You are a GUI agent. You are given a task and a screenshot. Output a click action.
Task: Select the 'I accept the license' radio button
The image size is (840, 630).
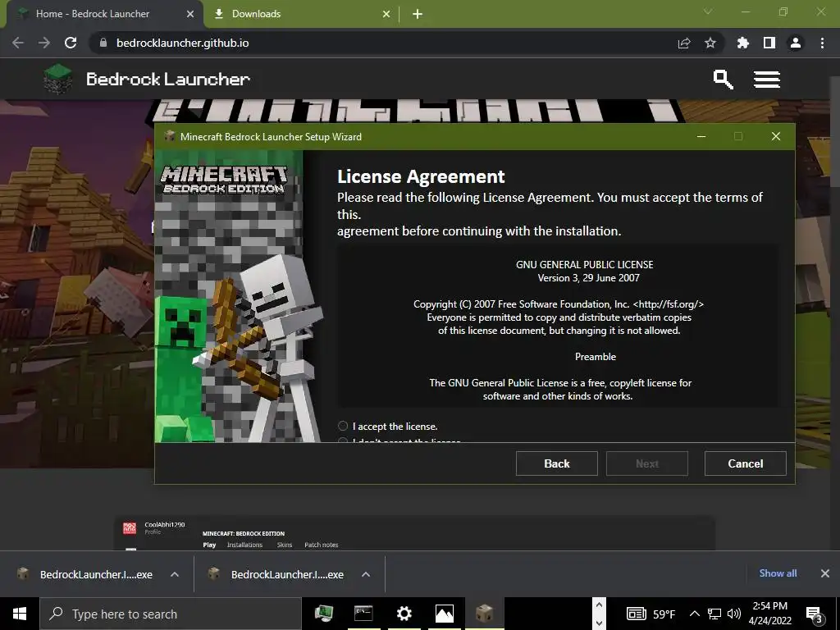343,426
